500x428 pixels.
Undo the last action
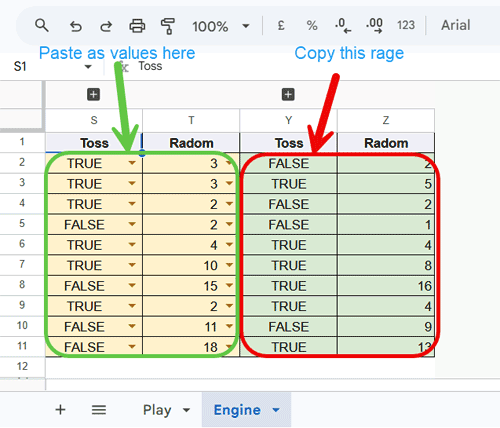pos(76,26)
